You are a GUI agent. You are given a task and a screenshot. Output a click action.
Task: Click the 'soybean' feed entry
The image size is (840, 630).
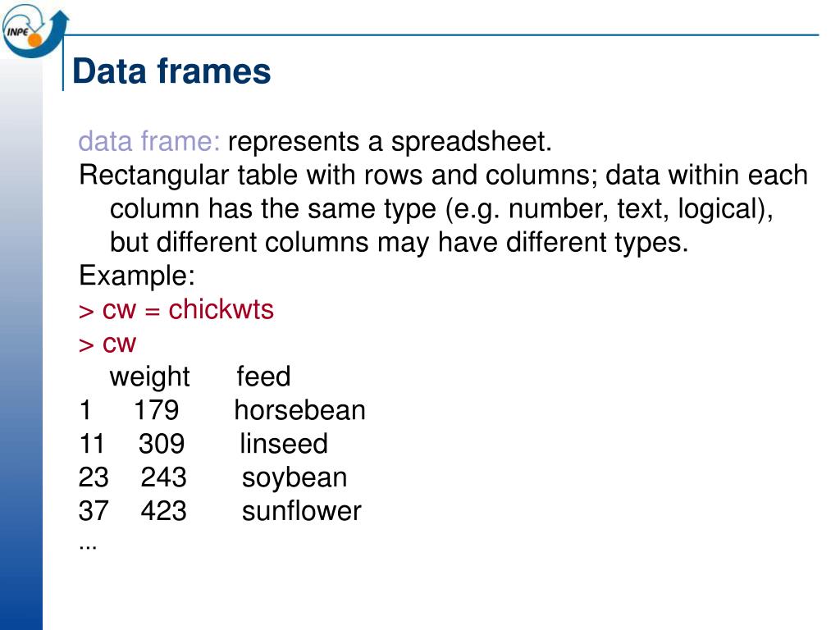click(294, 478)
